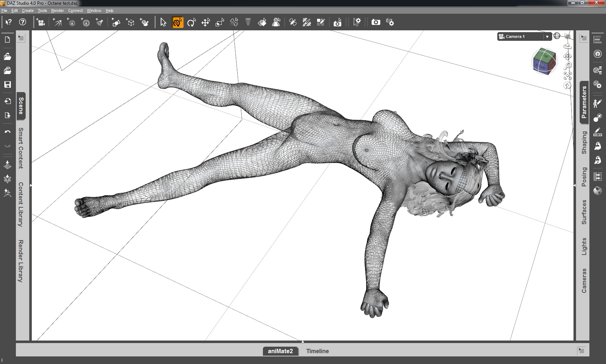Click the What's This help cursor icon
Viewport: 606px width, 364px height.
coord(8,22)
